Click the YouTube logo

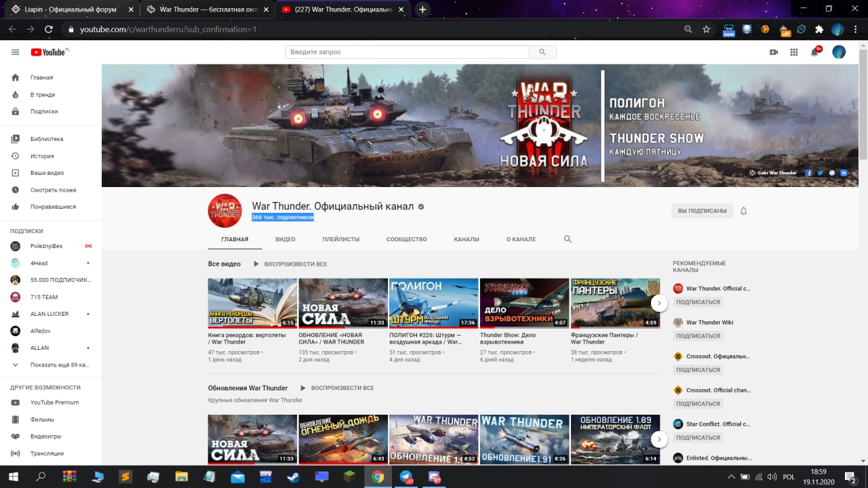point(50,52)
